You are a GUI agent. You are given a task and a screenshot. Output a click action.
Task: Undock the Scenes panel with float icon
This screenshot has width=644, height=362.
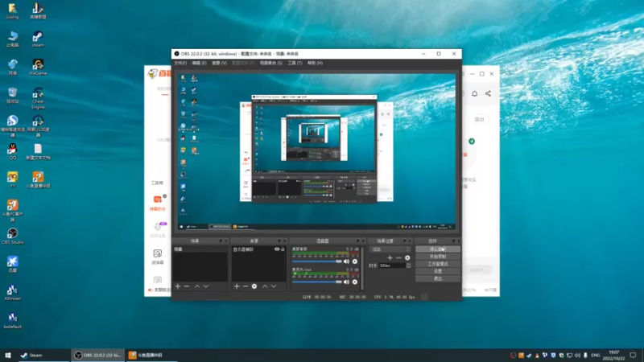point(221,241)
